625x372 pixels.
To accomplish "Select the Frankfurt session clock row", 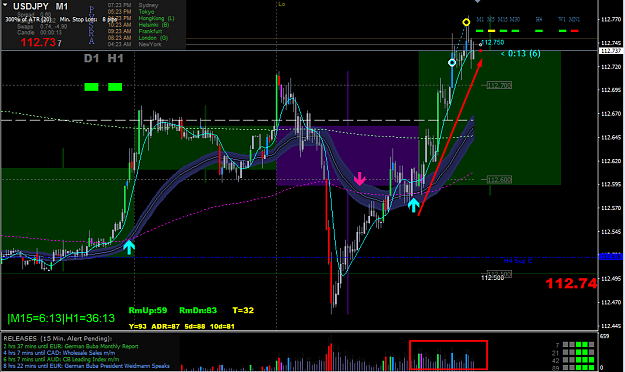I will click(x=135, y=31).
